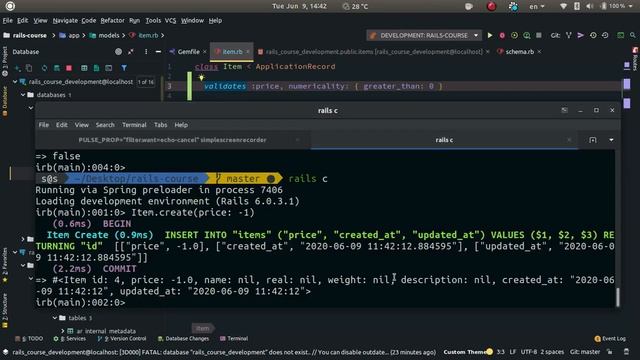
Task: Open the Version Control tool window
Action: click(122, 339)
